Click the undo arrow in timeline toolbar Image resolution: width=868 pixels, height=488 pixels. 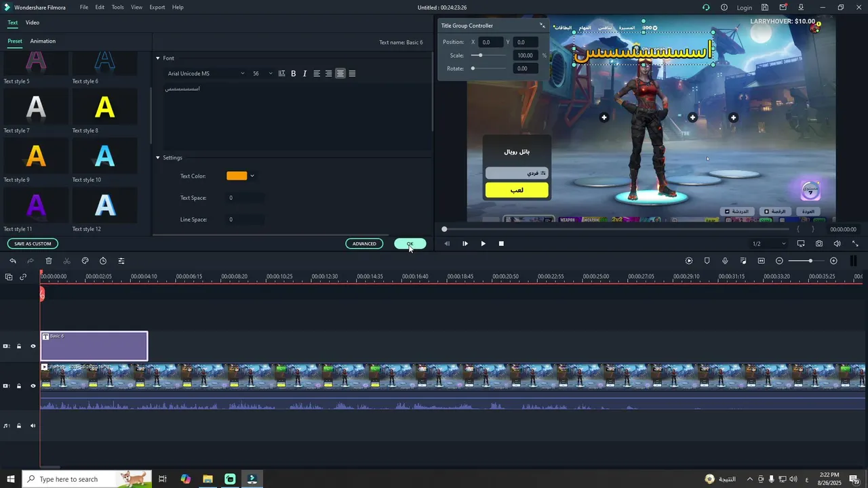point(12,261)
